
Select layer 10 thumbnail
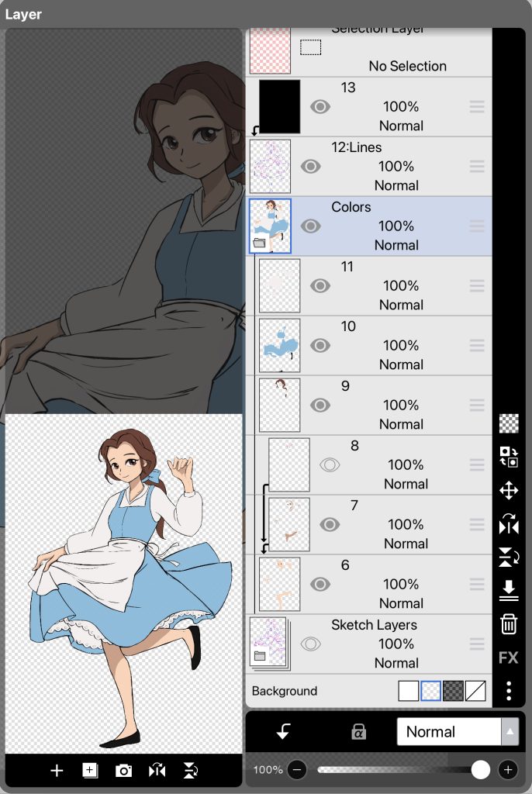pos(280,345)
